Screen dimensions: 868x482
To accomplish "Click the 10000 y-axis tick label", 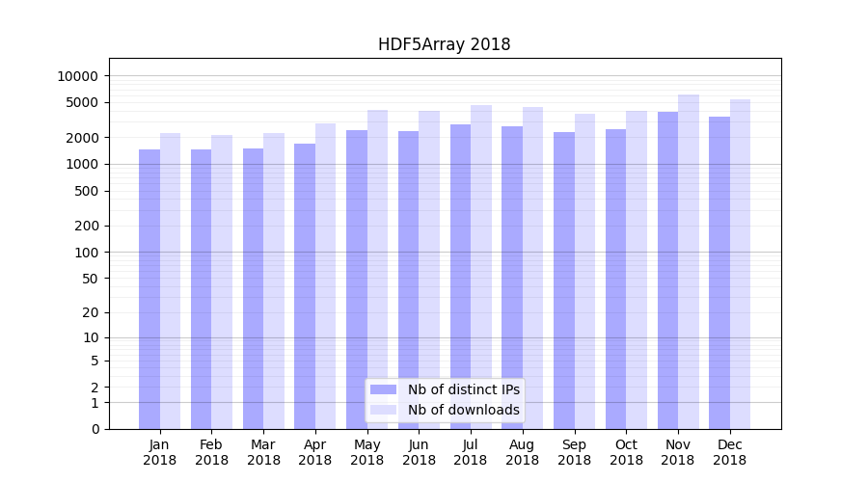I will pos(77,76).
